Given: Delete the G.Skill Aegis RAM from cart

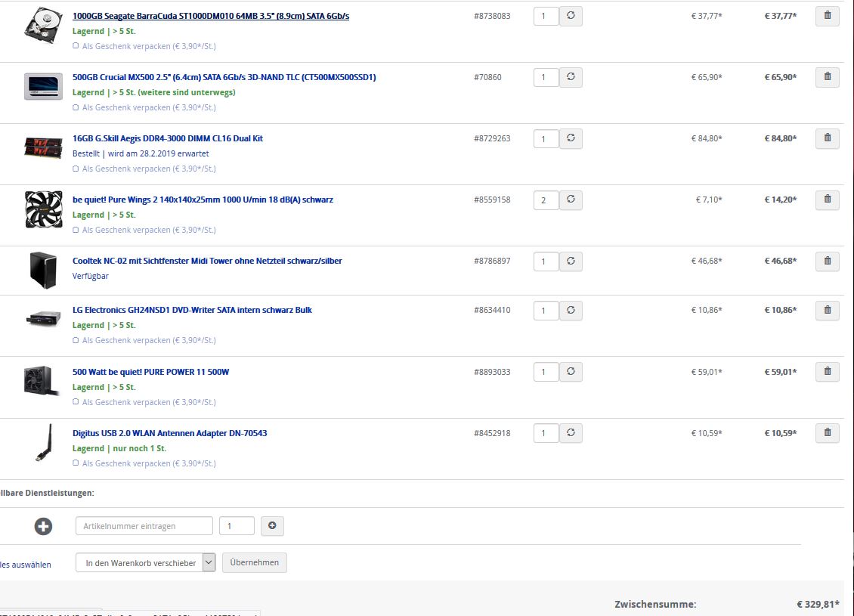Looking at the screenshot, I should tap(828, 138).
